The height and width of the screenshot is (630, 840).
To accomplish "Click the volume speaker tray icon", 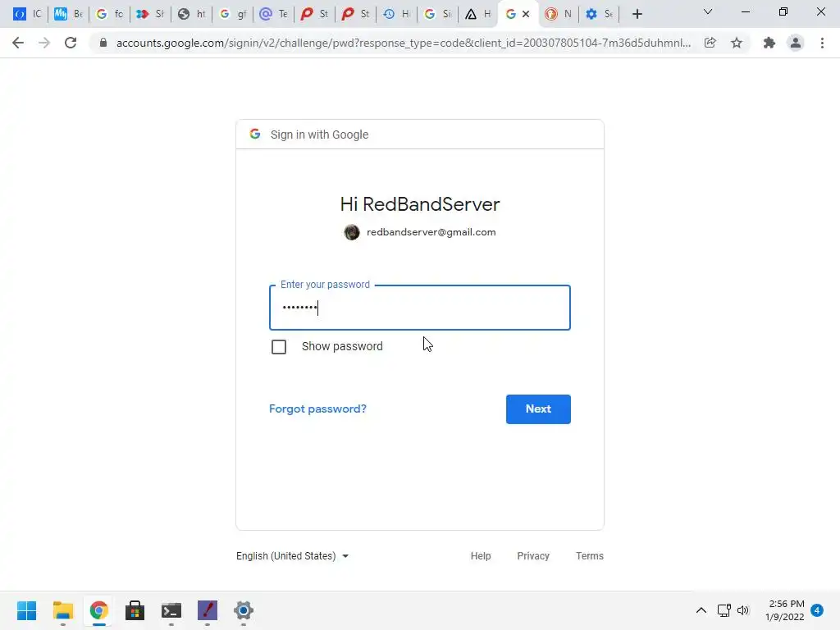I will [743, 610].
